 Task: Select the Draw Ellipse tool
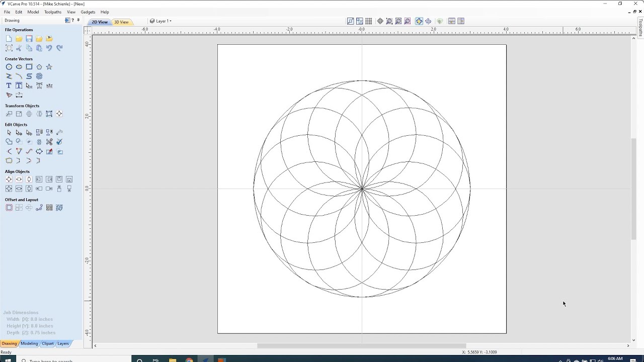[19, 67]
